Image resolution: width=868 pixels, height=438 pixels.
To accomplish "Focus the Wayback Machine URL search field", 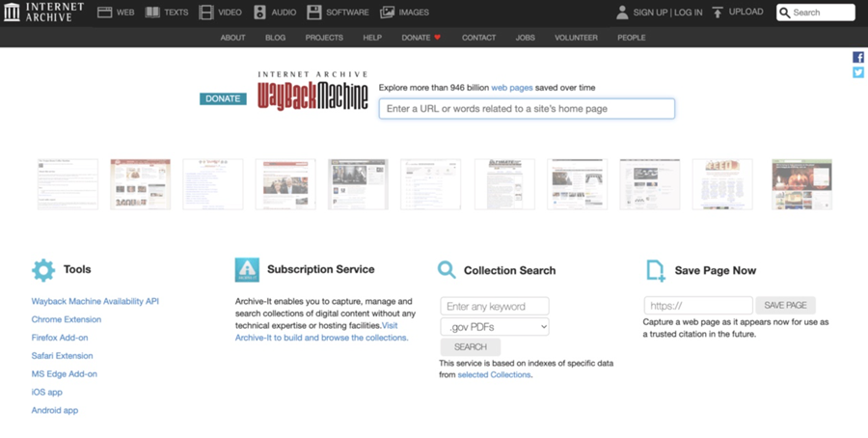I will click(x=527, y=109).
